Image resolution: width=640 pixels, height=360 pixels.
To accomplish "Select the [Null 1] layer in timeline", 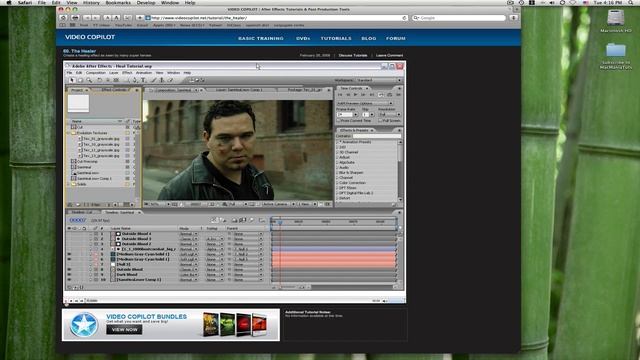I will tap(123, 264).
